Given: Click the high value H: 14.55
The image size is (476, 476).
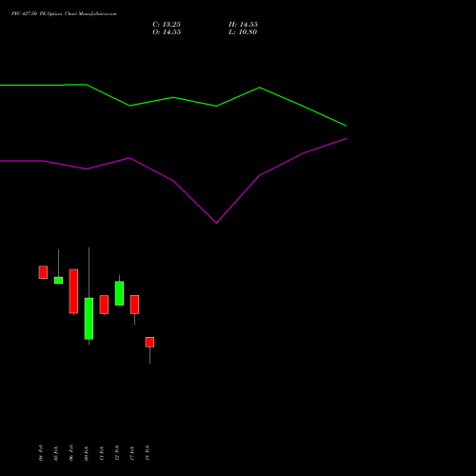Looking at the screenshot, I should tap(243, 25).
